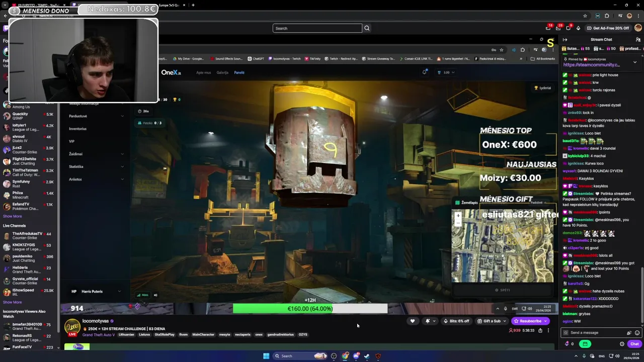Click Apie mus in OneX navigation
644x362 pixels.
coord(203,72)
